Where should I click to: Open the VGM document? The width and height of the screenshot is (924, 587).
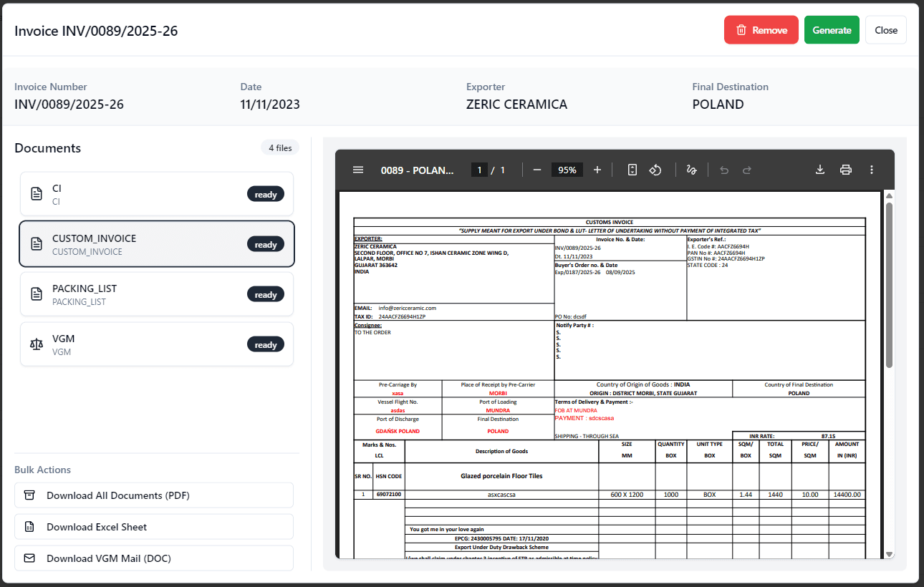157,344
